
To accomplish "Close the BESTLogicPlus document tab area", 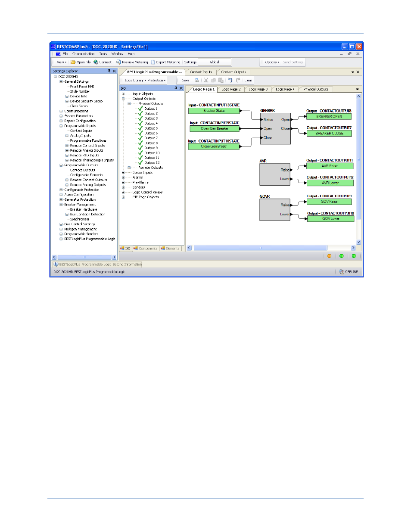I will pos(358,72).
